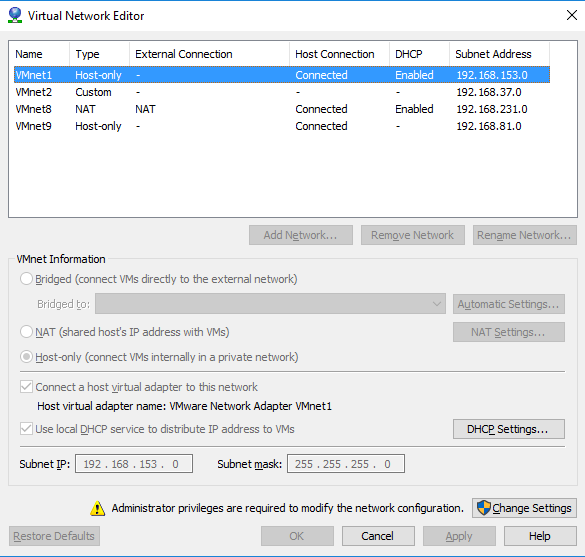Click the yellow warning triangle icon
Image resolution: width=585 pixels, height=557 pixels.
click(97, 508)
